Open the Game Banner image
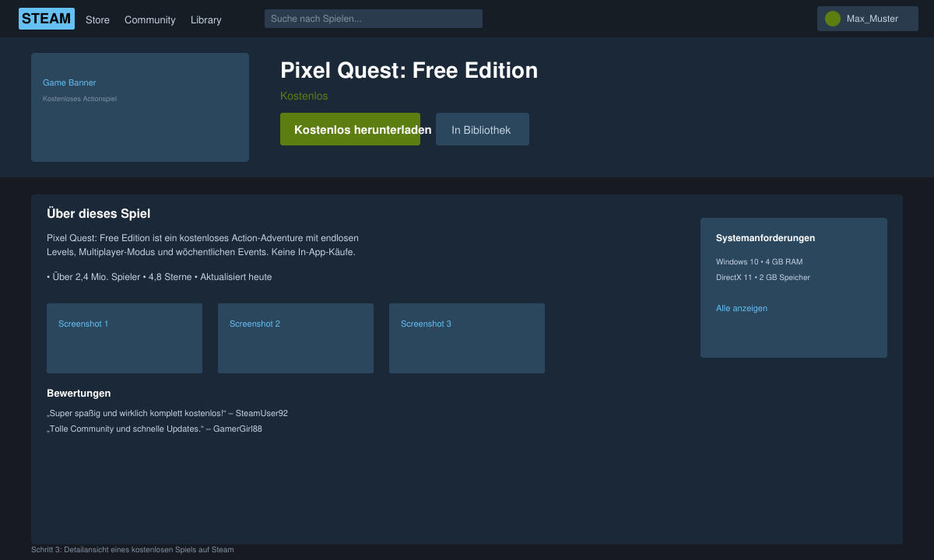The height and width of the screenshot is (560, 934). tap(140, 107)
